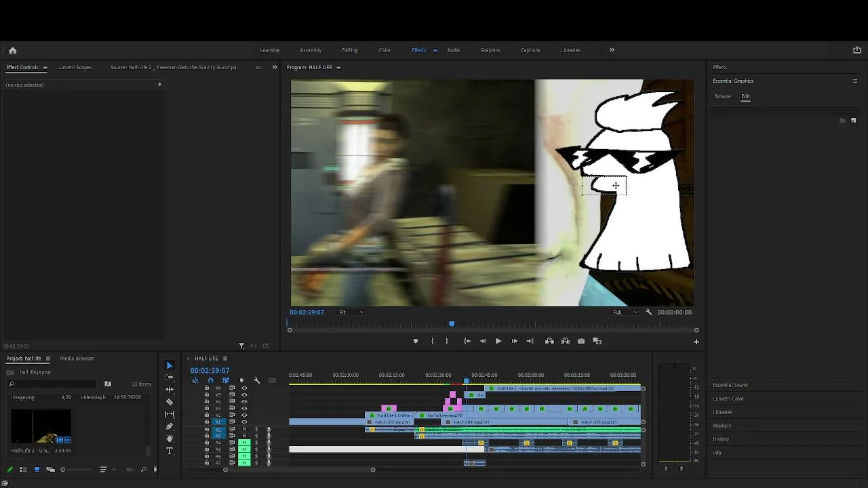Screen dimensions: 868x488
Task: Click the Export Frame camera button
Action: (x=581, y=341)
